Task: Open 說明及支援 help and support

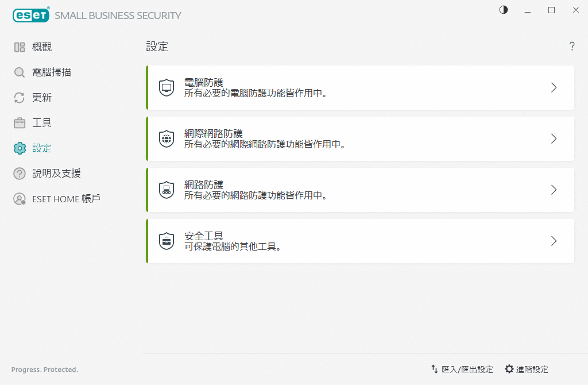Action: [56, 174]
